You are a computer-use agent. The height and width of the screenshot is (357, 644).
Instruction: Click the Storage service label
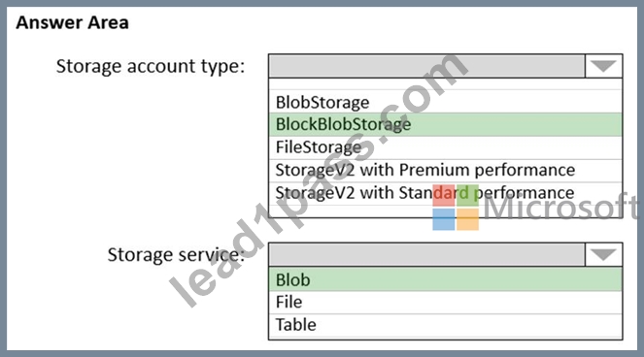(176, 255)
